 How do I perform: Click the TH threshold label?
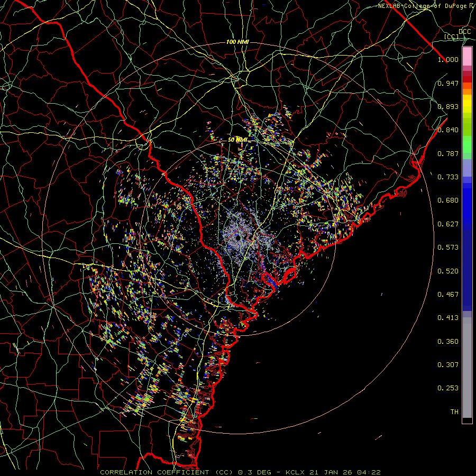tap(454, 412)
